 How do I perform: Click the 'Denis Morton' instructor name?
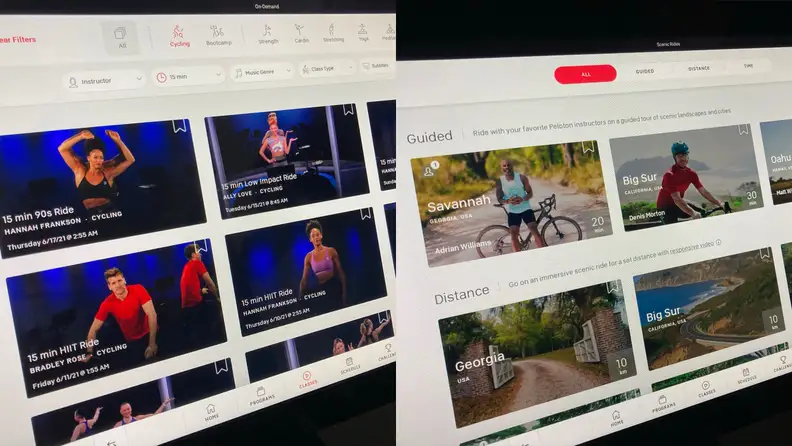click(x=647, y=216)
